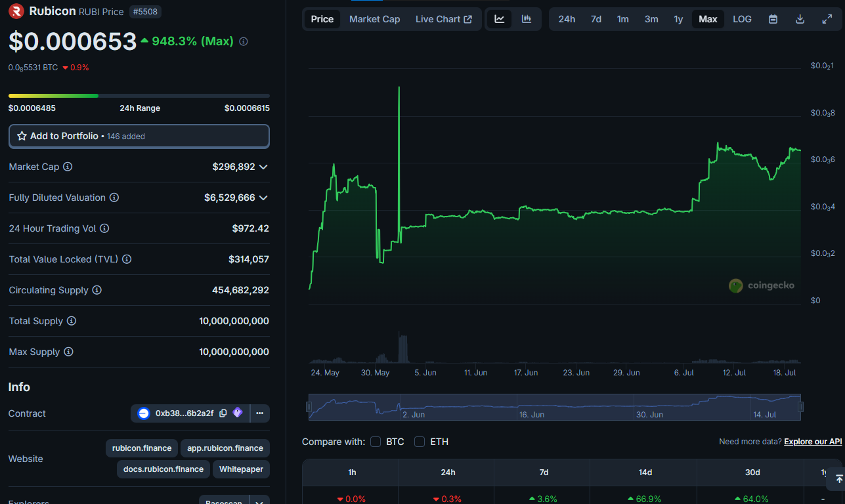Click the purple gem icon beside the contract

click(x=238, y=413)
